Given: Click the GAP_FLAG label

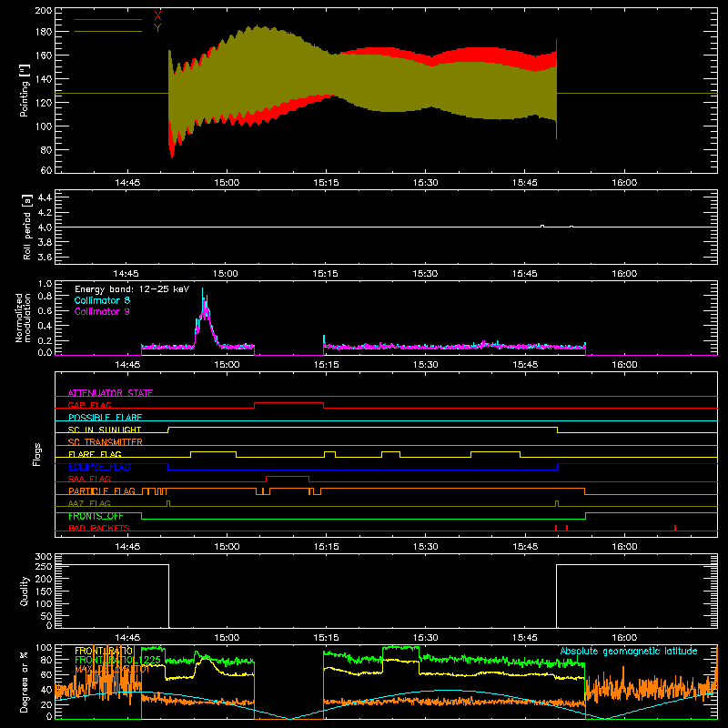Looking at the screenshot, I should tap(89, 405).
